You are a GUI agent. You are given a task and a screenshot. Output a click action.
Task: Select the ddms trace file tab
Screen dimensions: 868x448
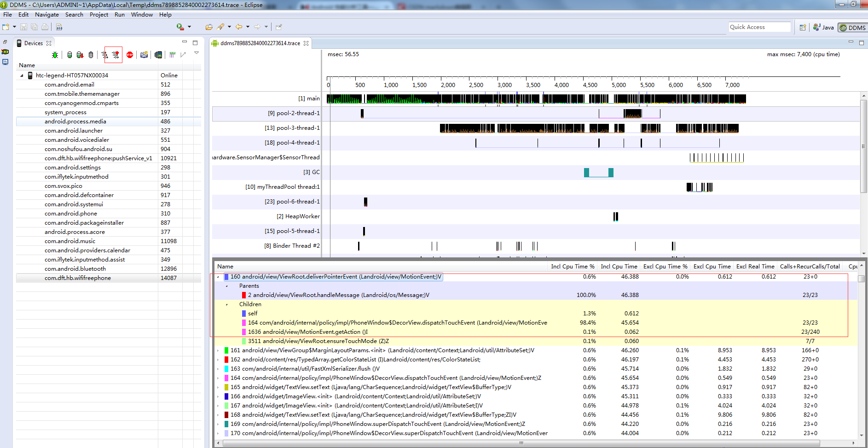[x=260, y=43]
